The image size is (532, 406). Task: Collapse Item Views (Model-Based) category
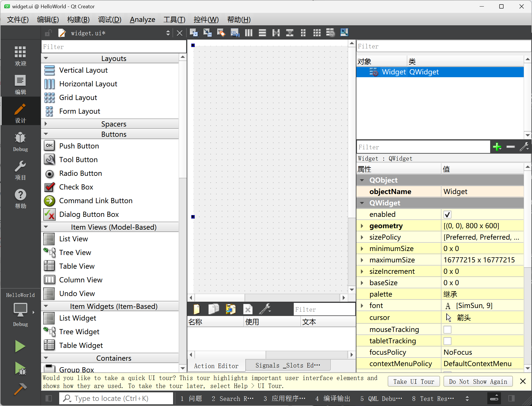pos(46,227)
